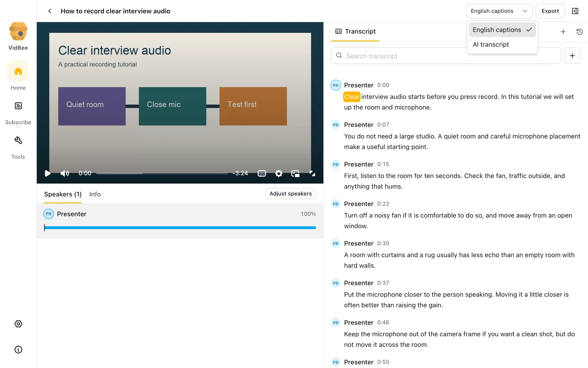
Task: Select English captions menu option
Action: (502, 30)
